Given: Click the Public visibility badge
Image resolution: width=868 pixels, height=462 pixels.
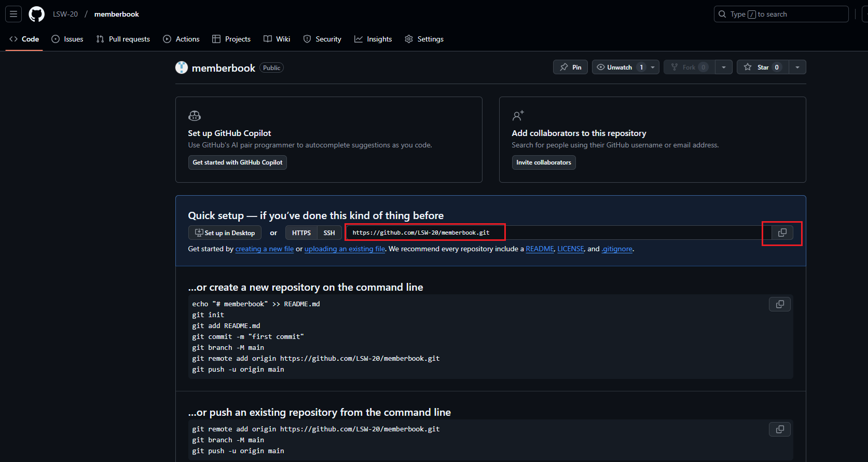Looking at the screenshot, I should 271,68.
